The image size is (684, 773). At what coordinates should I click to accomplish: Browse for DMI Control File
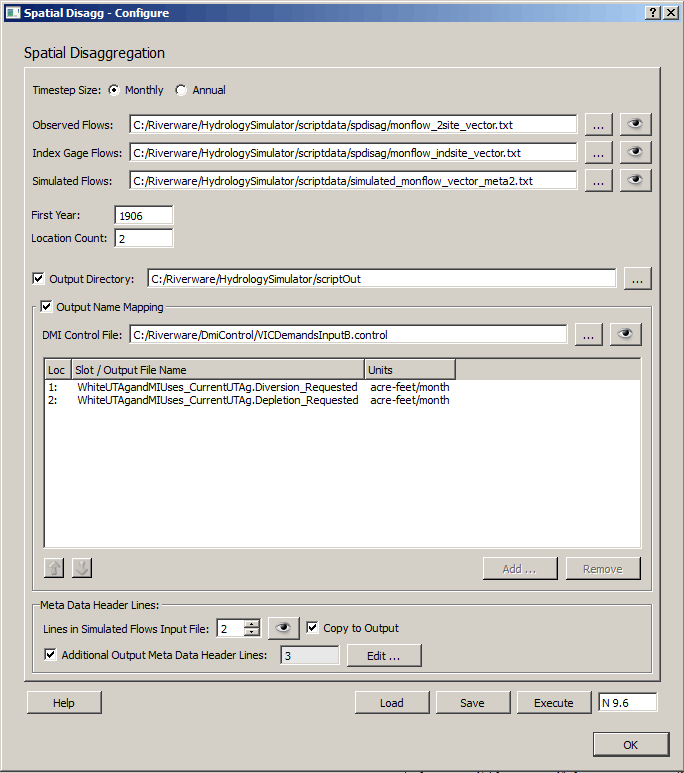tap(589, 335)
